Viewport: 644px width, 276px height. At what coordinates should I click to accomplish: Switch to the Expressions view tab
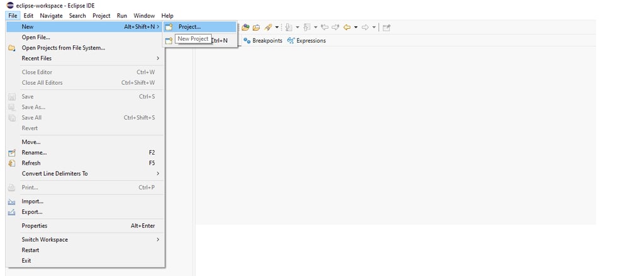click(306, 41)
